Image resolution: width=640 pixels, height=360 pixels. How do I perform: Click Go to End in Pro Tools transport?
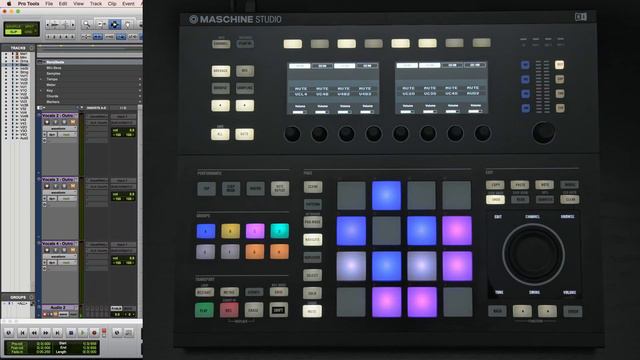(x=58, y=333)
